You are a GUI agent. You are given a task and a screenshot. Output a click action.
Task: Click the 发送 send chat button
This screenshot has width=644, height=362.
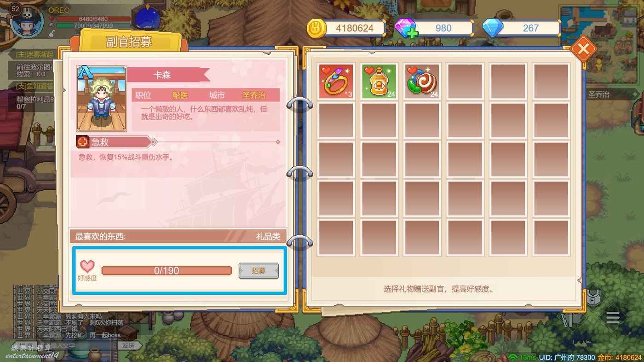point(129,345)
